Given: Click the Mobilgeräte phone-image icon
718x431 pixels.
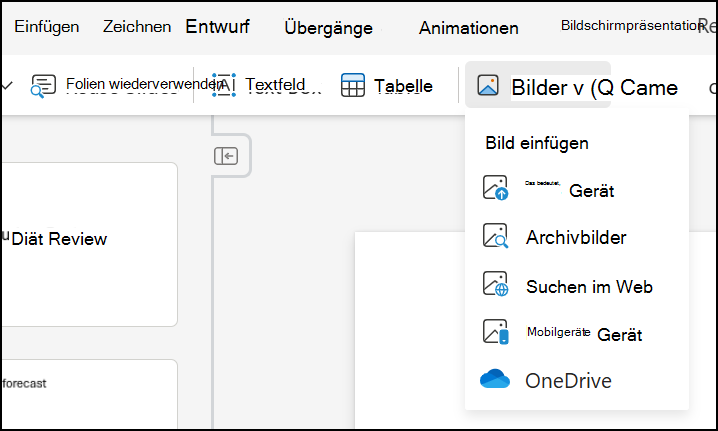Looking at the screenshot, I should [x=495, y=332].
